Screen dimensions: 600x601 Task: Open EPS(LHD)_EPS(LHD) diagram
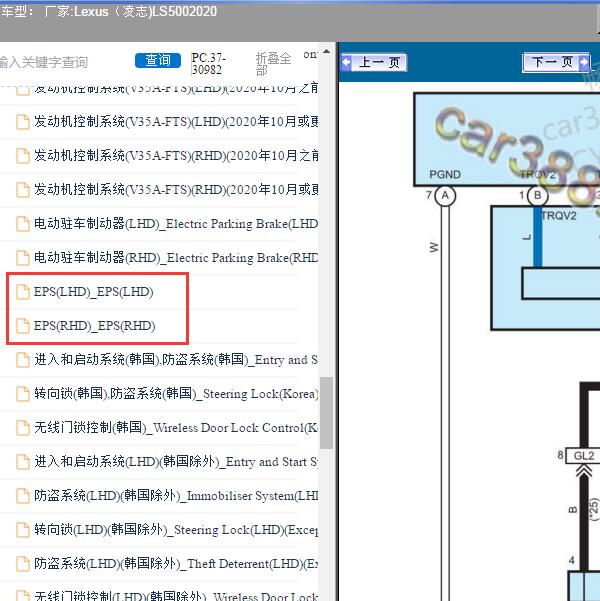tap(94, 292)
